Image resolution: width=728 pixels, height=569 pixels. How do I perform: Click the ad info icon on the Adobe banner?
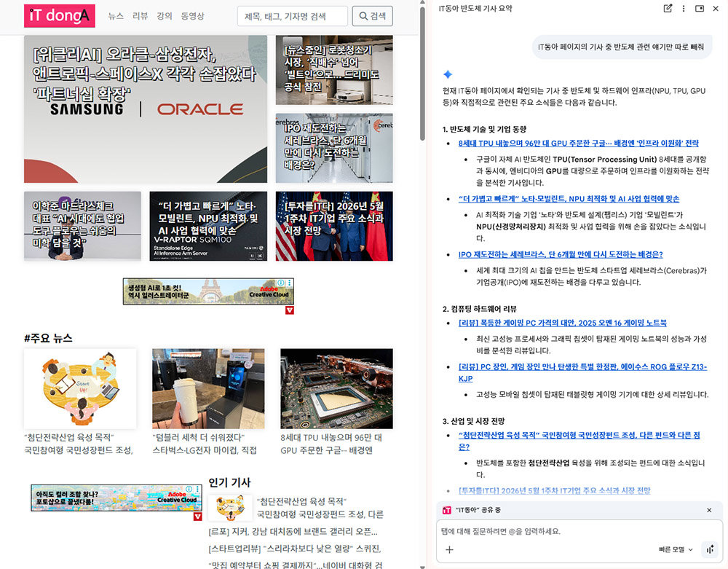(x=281, y=283)
